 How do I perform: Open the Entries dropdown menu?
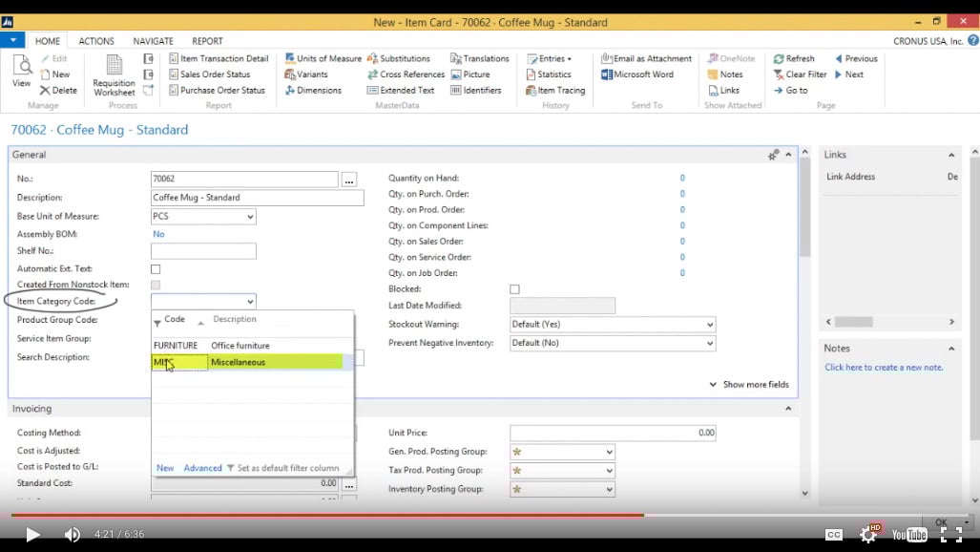pyautogui.click(x=550, y=58)
